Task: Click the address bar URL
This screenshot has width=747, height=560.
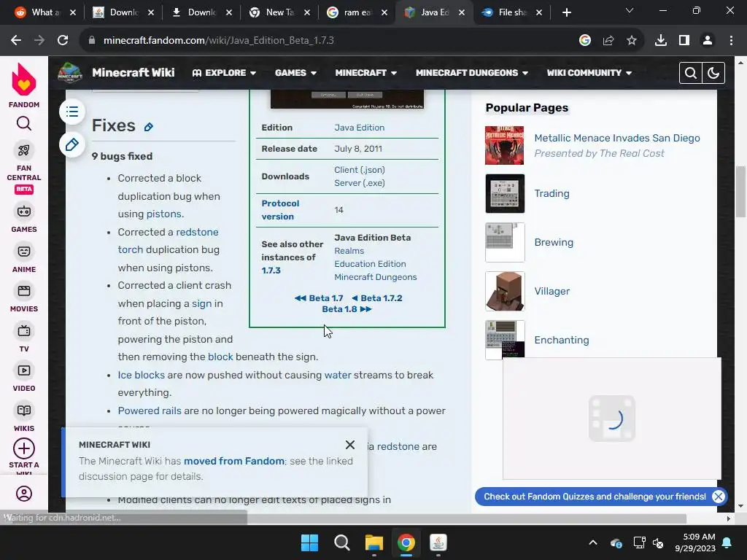Action: [218, 41]
